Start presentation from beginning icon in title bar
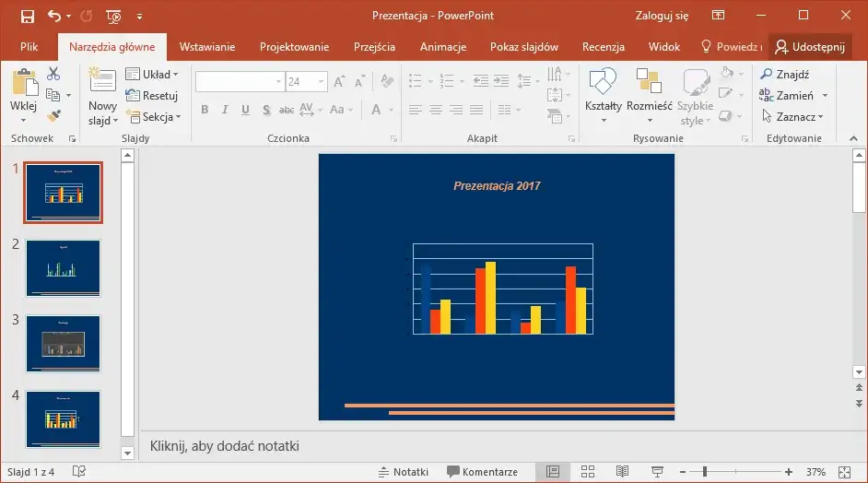Viewport: 868px width, 483px height. (113, 16)
